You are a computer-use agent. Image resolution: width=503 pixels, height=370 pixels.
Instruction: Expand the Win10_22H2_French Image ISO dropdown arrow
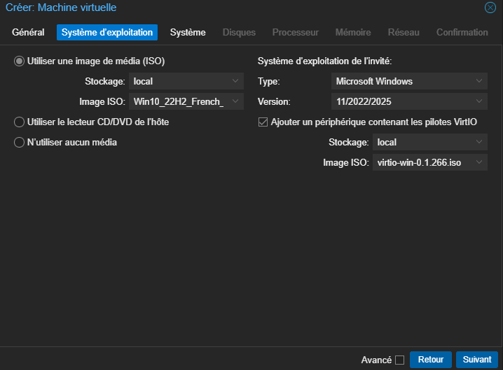coord(235,101)
